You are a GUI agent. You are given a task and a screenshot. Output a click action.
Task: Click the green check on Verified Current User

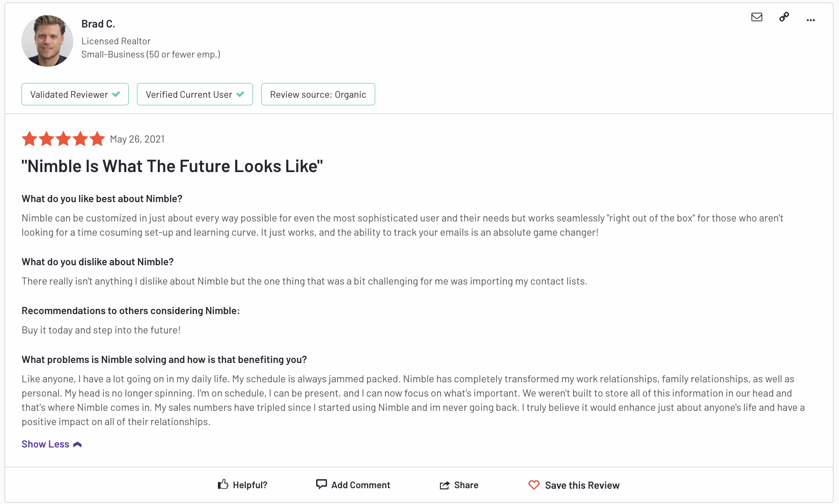coord(240,94)
